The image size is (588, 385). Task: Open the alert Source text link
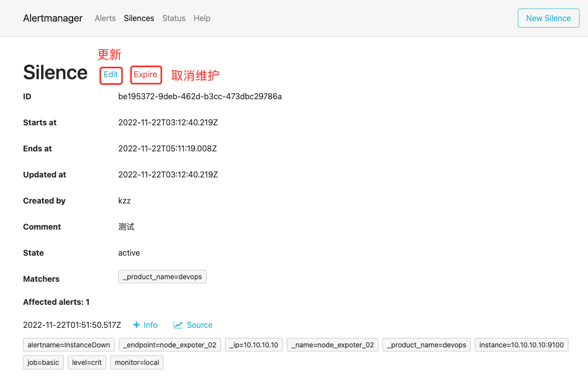click(200, 325)
